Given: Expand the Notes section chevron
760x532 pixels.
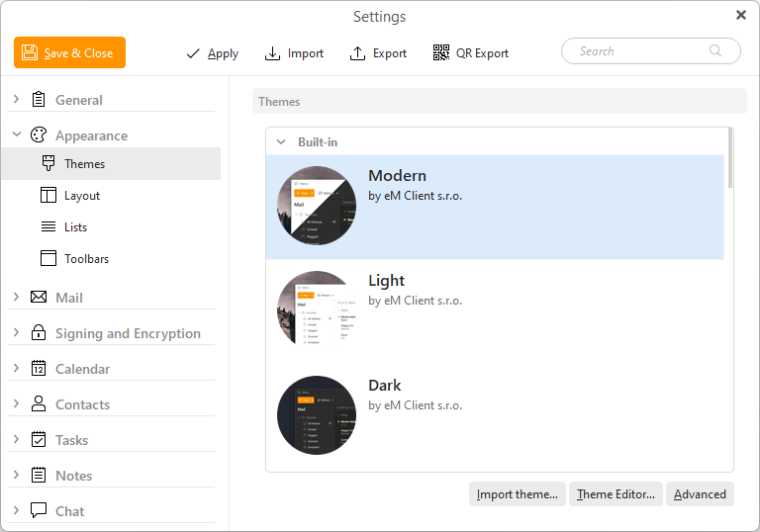Looking at the screenshot, I should [x=17, y=475].
